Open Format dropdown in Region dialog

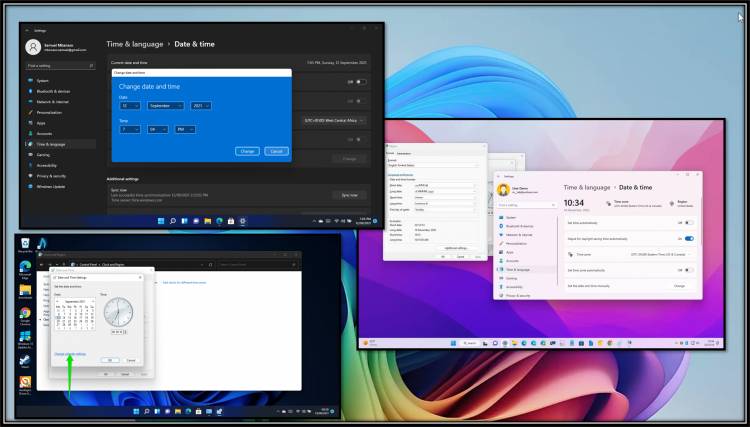[x=433, y=165]
